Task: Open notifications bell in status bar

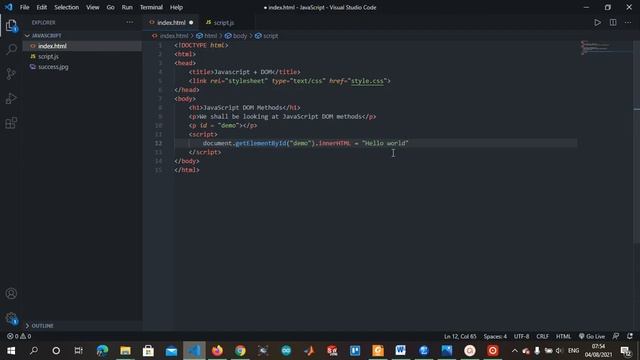Action: [630, 336]
